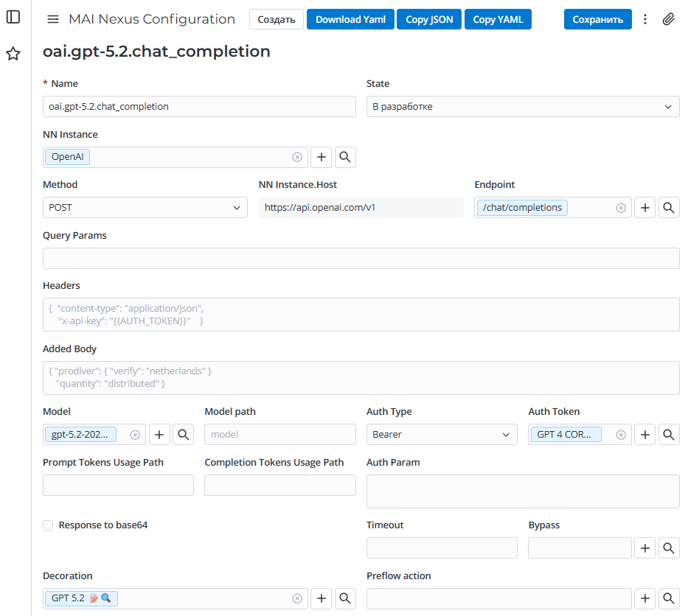Search NN Instance records
Screen dimensions: 688x616
pyautogui.click(x=345, y=157)
